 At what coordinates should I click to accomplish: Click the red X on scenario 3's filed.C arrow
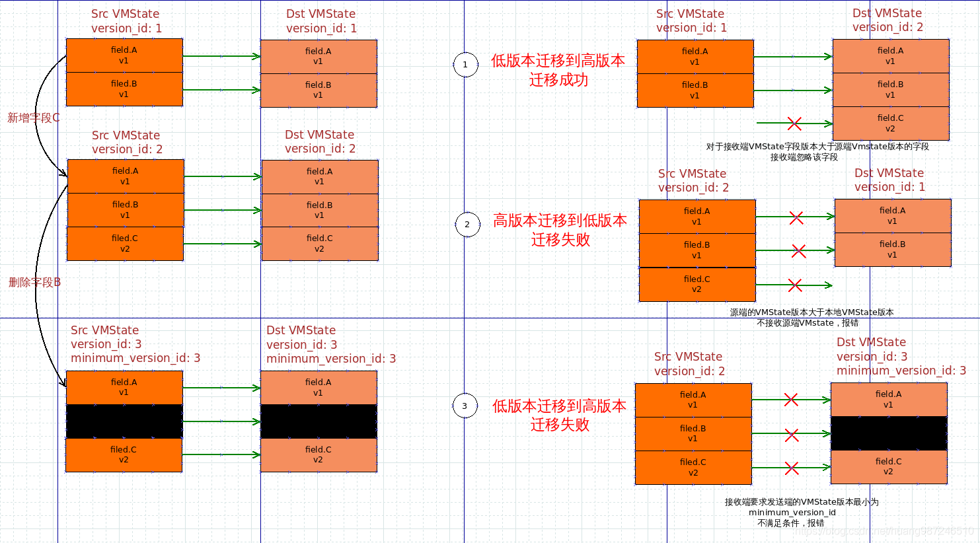coord(792,468)
